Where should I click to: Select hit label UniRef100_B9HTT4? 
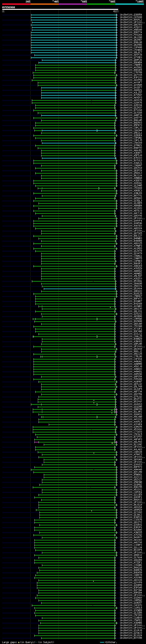131,32
